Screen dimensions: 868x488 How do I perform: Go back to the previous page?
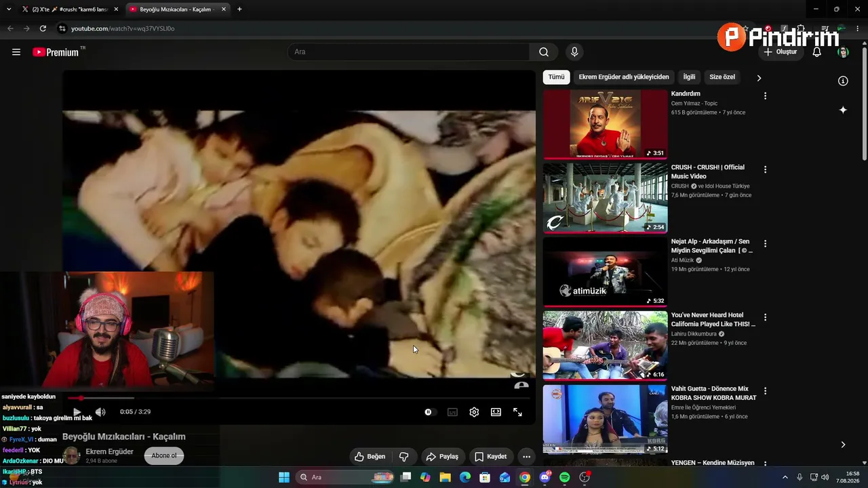[10, 28]
